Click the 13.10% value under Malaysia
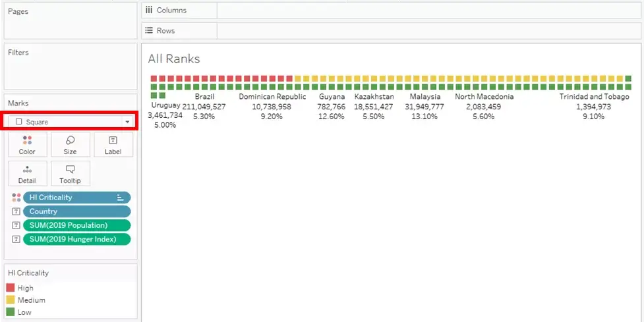This screenshot has width=644, height=322. (425, 117)
